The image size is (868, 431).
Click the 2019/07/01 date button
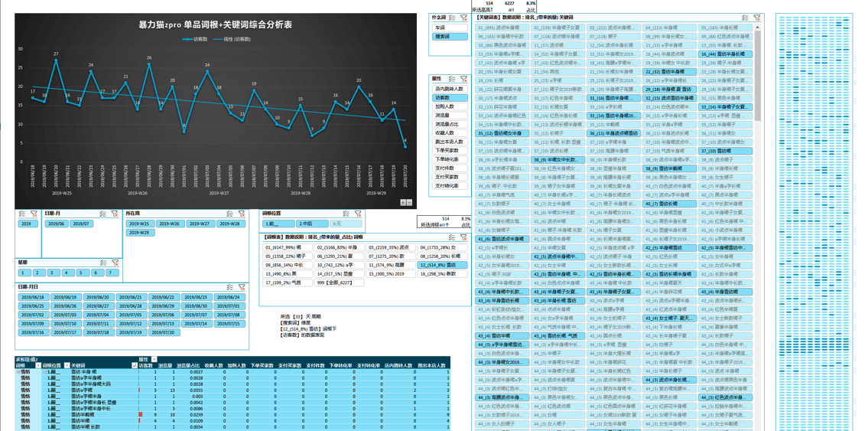[x=229, y=305]
